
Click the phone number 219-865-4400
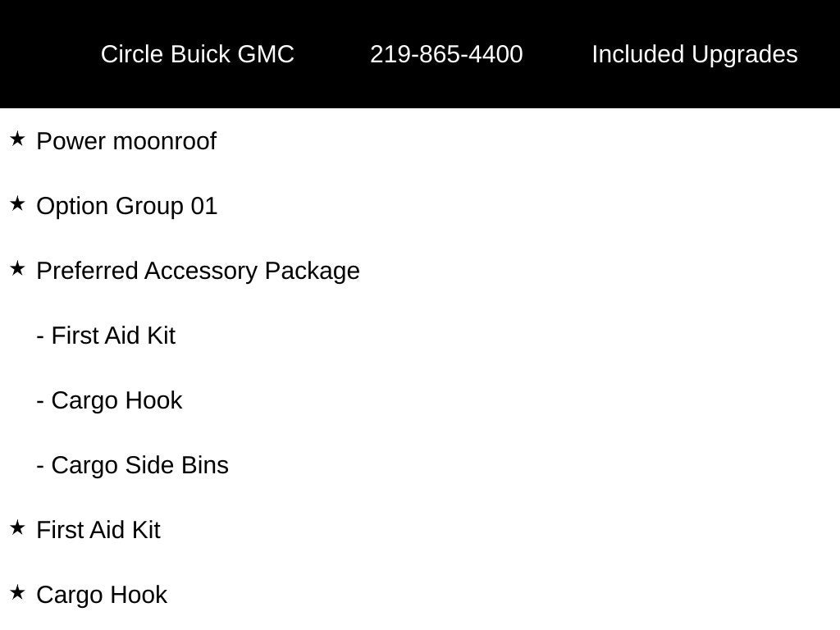pos(447,55)
